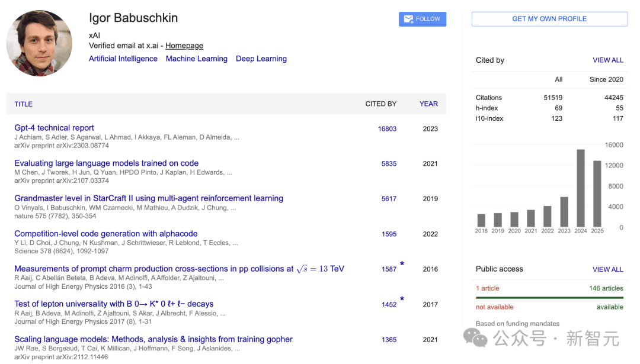Click the Since 2020 column header

click(x=606, y=79)
